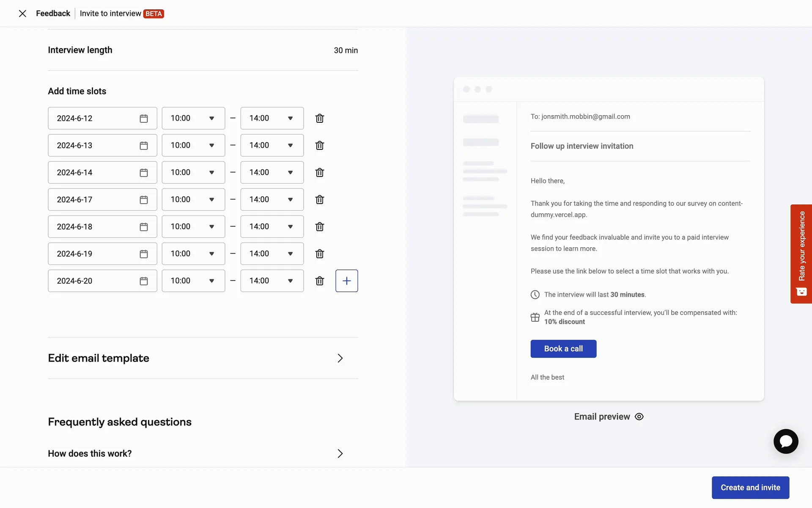
Task: Open the calendar picker for 2024-6-18
Action: coord(144,227)
